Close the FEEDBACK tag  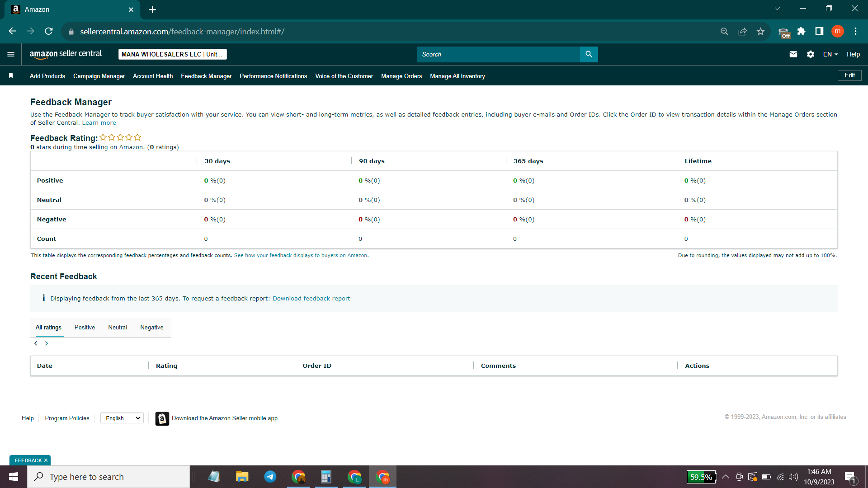(x=46, y=460)
